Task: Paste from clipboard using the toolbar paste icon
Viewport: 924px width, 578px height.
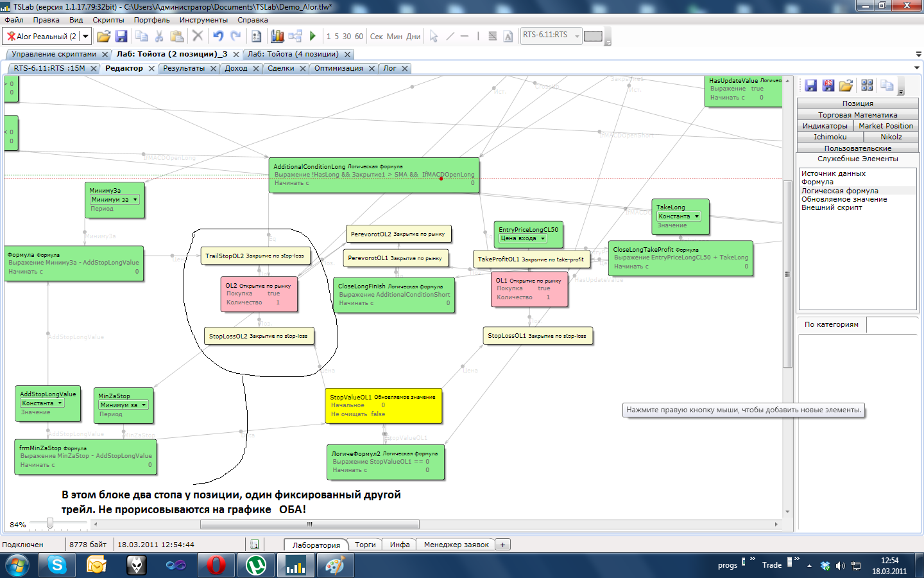Action: 177,36
